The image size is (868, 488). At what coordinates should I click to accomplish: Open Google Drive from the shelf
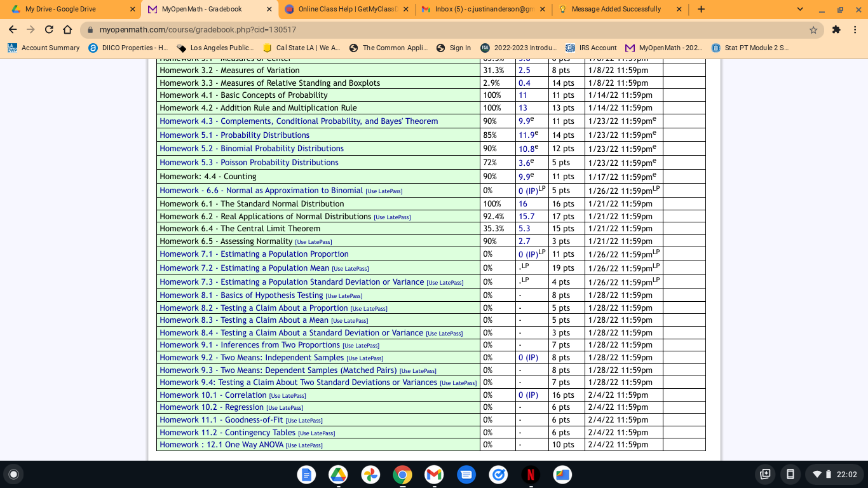338,474
